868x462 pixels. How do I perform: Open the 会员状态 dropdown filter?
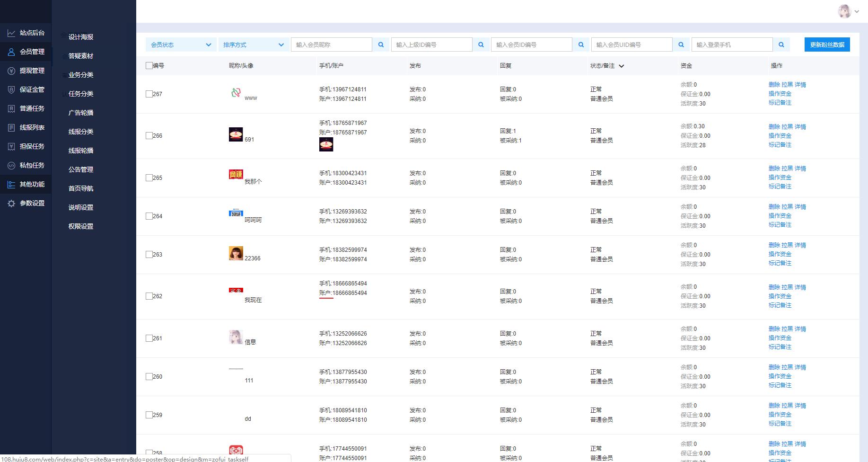click(181, 44)
